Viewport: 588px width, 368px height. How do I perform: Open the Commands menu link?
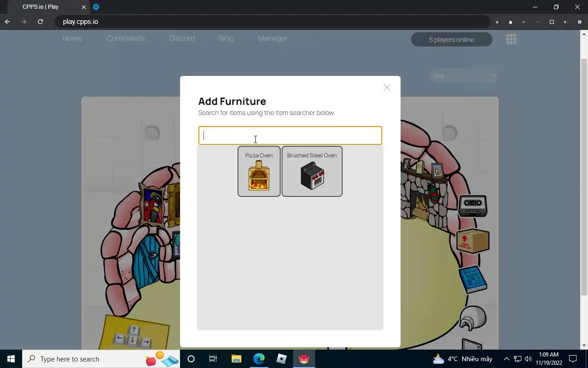(125, 39)
